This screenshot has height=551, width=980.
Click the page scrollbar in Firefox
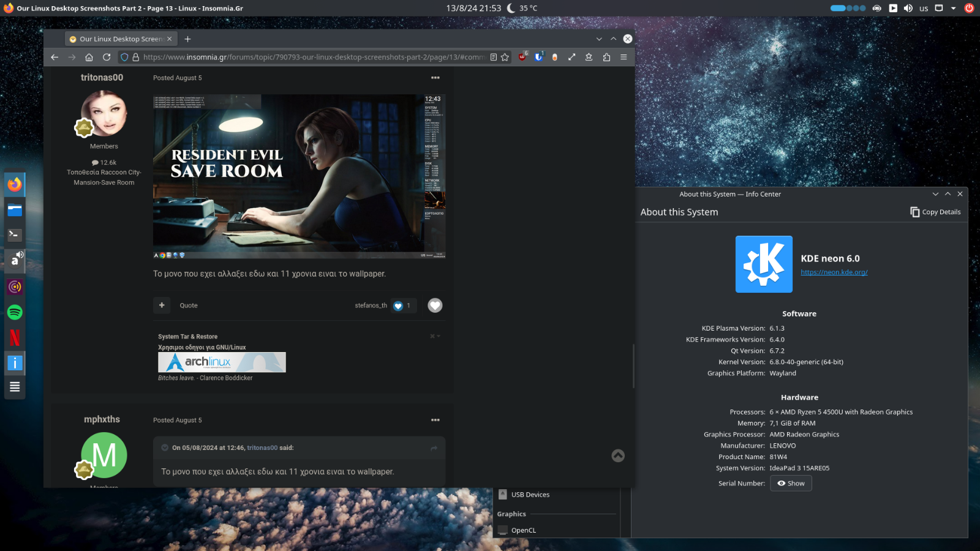633,365
